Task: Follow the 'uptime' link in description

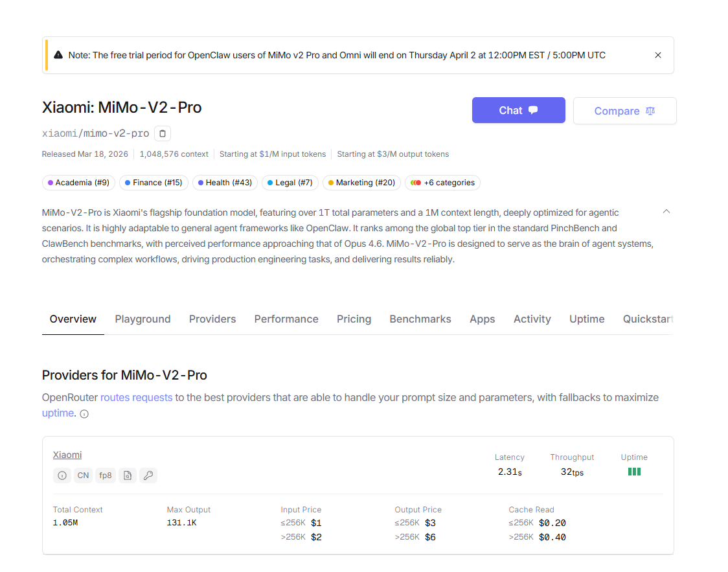Action: [58, 413]
